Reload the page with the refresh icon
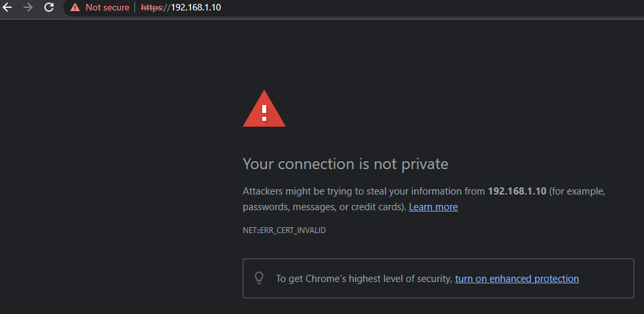644x314 pixels. pos(49,7)
